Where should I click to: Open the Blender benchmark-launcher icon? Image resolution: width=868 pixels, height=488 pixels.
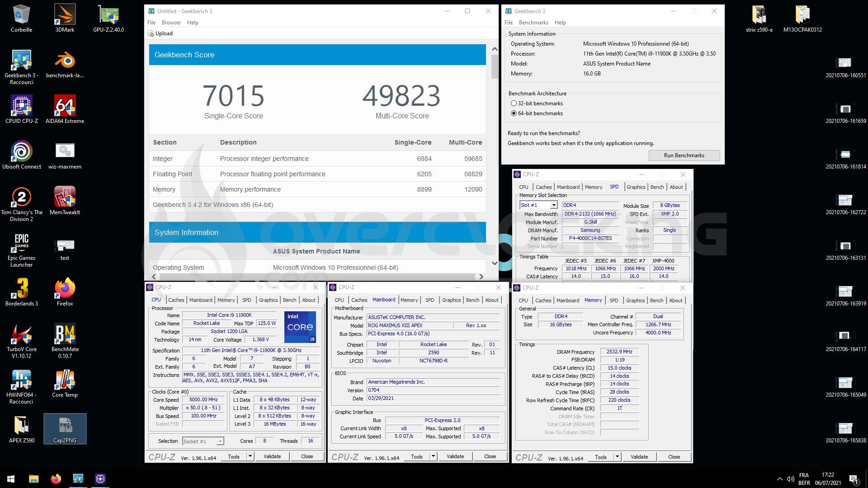coord(65,64)
